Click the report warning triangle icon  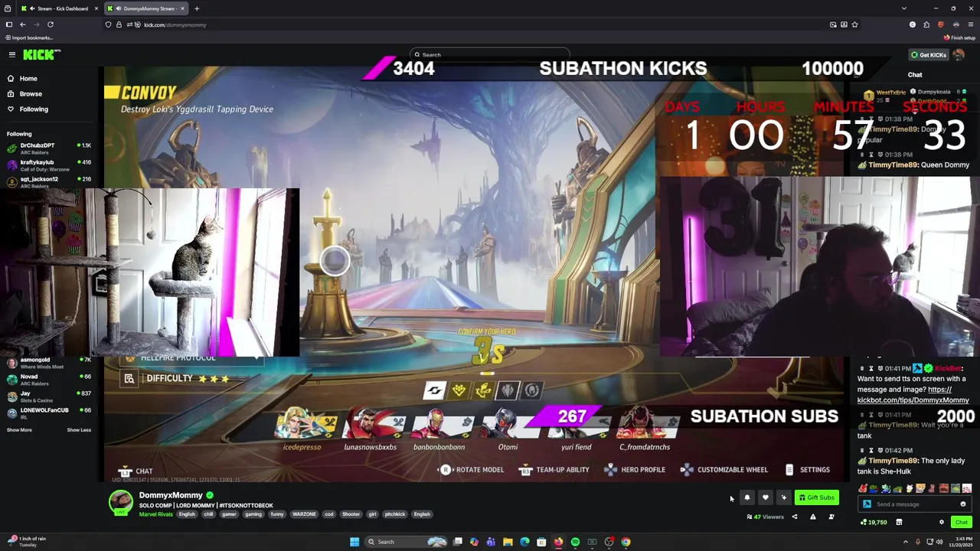click(x=813, y=517)
